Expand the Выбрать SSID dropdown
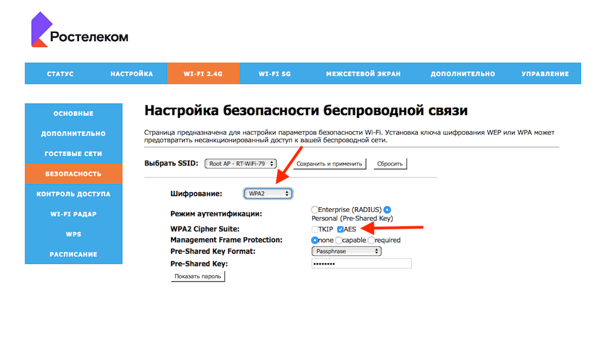This screenshot has width=598, height=364. coord(241,163)
